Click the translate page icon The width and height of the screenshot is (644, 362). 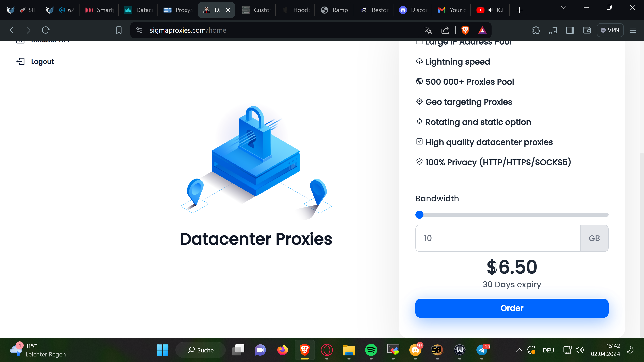(x=428, y=30)
